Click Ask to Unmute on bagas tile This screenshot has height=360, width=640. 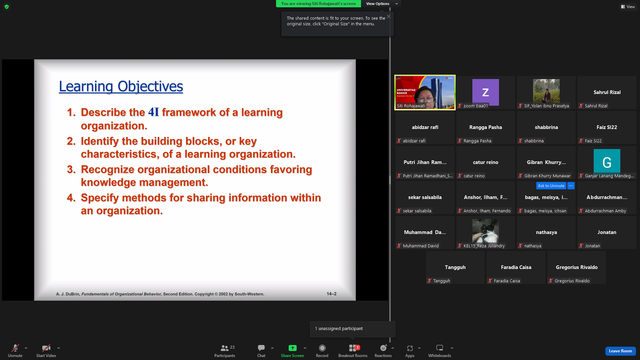coord(551,186)
